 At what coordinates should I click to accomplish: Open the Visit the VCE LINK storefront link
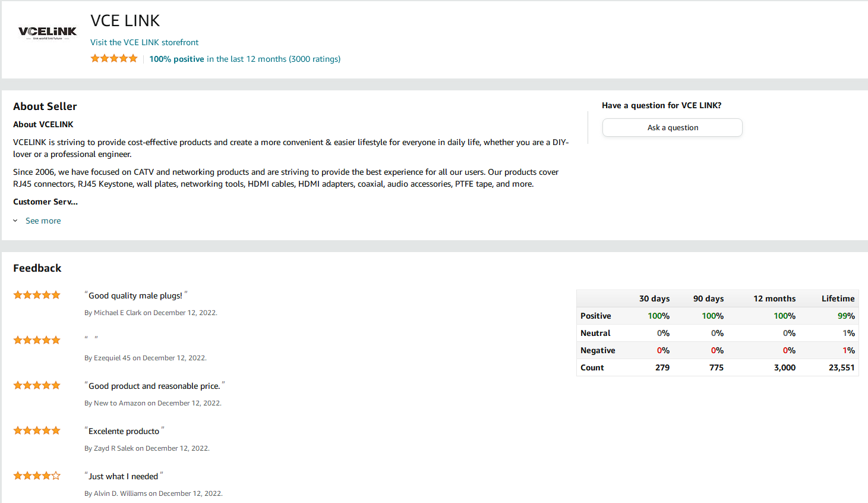pyautogui.click(x=144, y=42)
